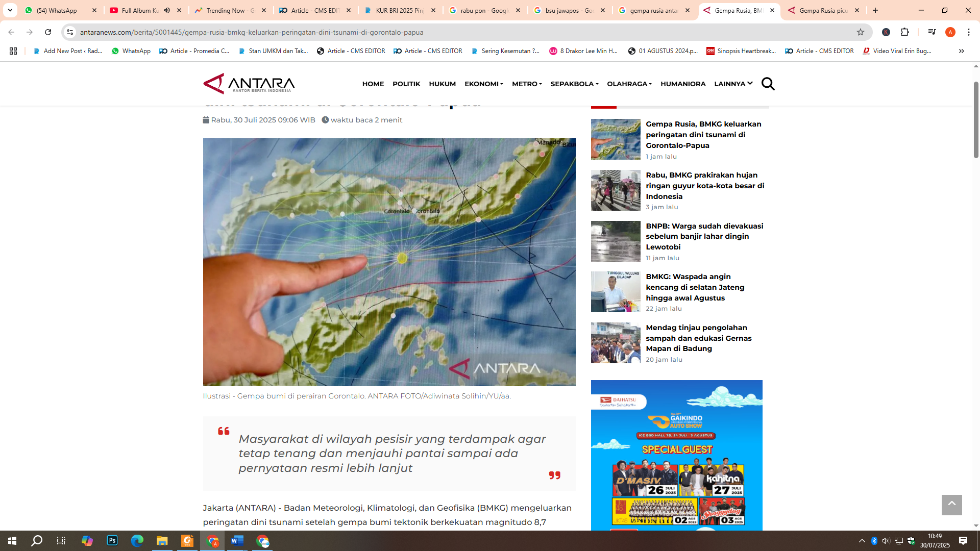Switch to the rabu pon Google tab
The height and width of the screenshot is (551, 980).
(x=484, y=10)
